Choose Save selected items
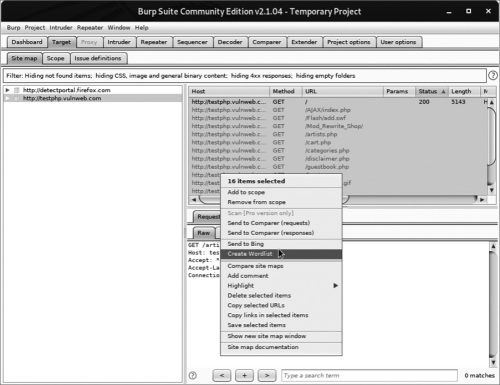The image size is (500, 385). [281, 325]
